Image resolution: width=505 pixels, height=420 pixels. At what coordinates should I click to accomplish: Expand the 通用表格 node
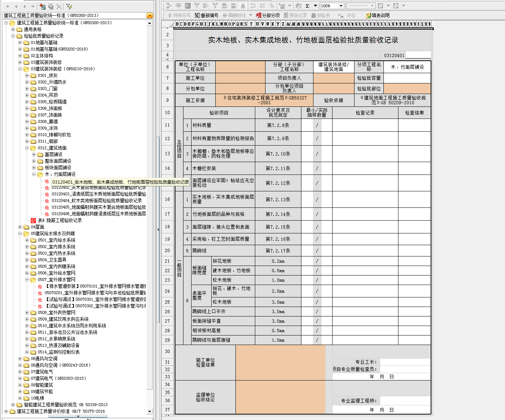[13, 29]
